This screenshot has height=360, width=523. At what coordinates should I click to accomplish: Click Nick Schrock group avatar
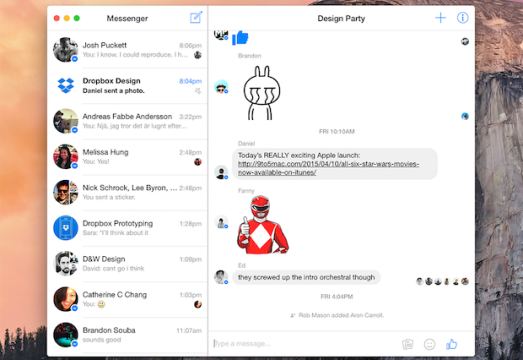point(66,192)
